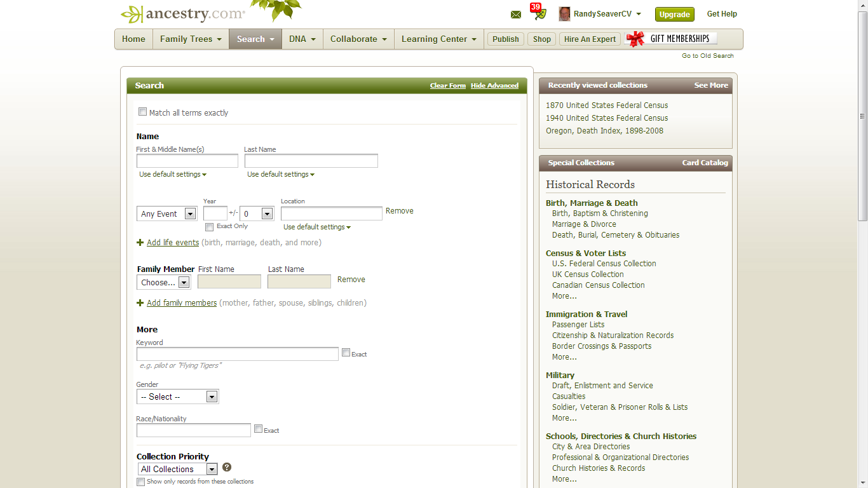Screen dimensions: 868x488
Task: Check Match all terms exactly
Action: [142, 111]
